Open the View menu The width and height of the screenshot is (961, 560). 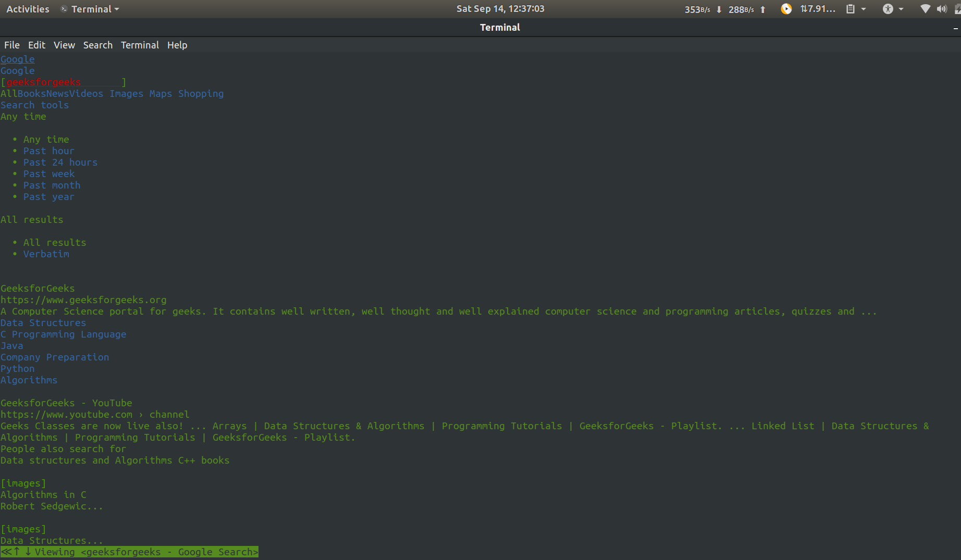[x=64, y=45]
